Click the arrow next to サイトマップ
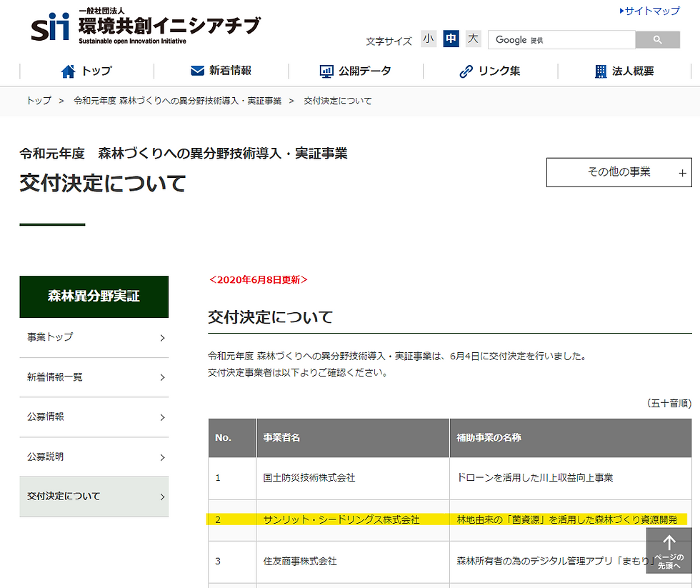Screen dimensions: 700x588 point(622,11)
